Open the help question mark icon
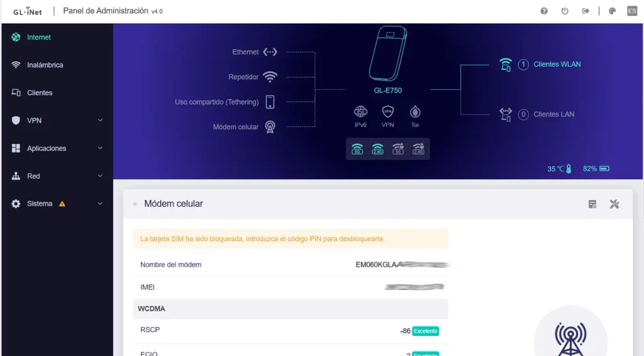The height and width of the screenshot is (356, 644). click(x=544, y=11)
